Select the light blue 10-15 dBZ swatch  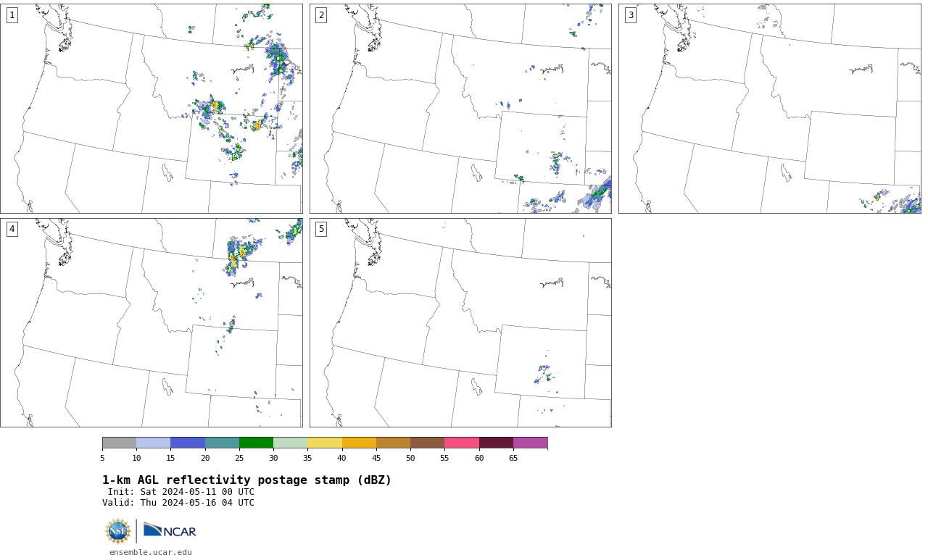tap(153, 443)
